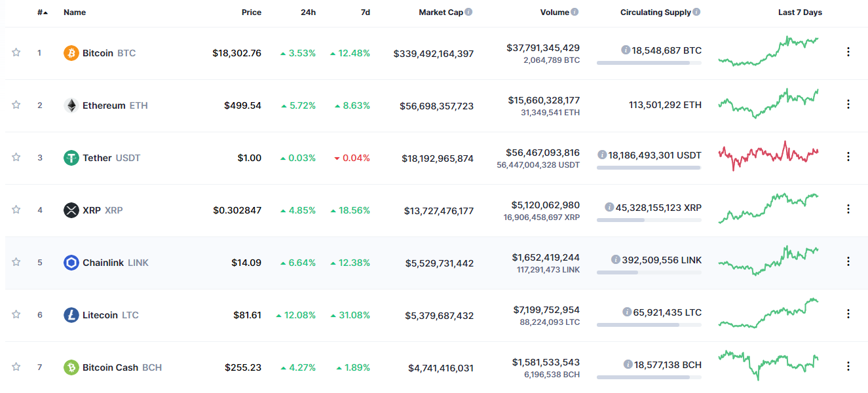Image resolution: width=868 pixels, height=393 pixels.
Task: Click the Bitcoin Cash logo icon
Action: (71, 367)
